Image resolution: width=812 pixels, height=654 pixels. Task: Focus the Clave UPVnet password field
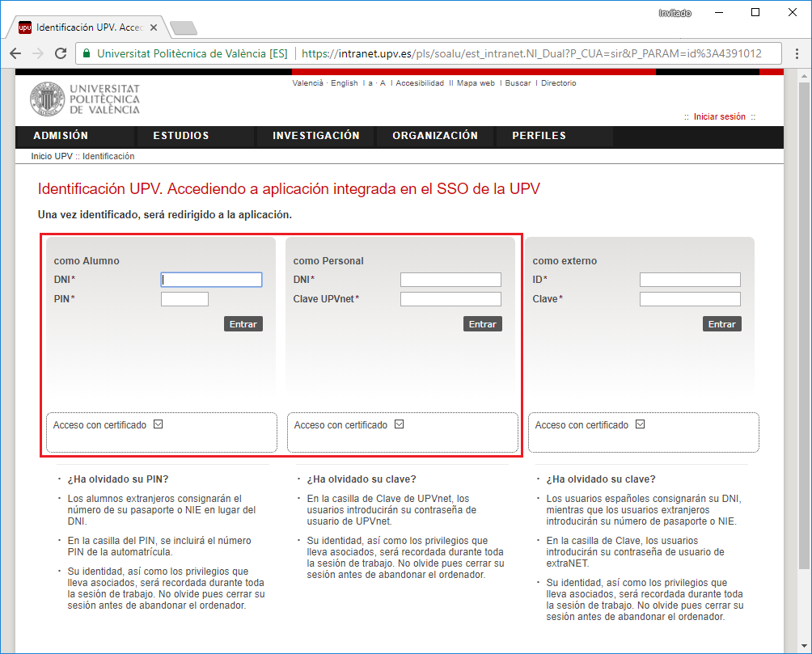click(x=450, y=299)
